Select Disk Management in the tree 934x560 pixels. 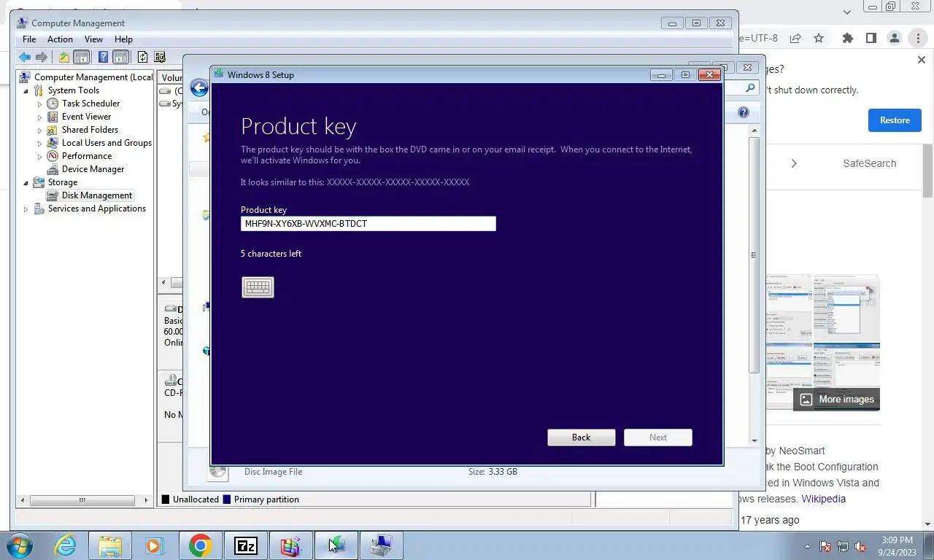[97, 195]
